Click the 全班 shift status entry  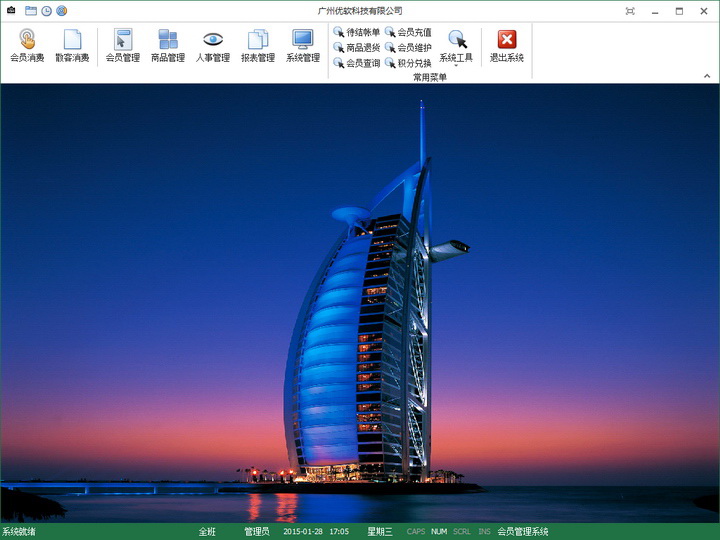[207, 532]
